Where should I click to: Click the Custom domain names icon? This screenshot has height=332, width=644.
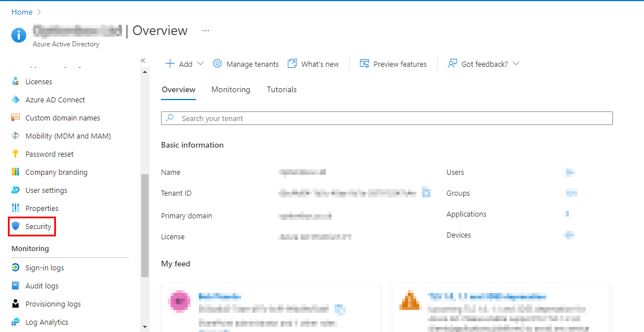coord(16,118)
